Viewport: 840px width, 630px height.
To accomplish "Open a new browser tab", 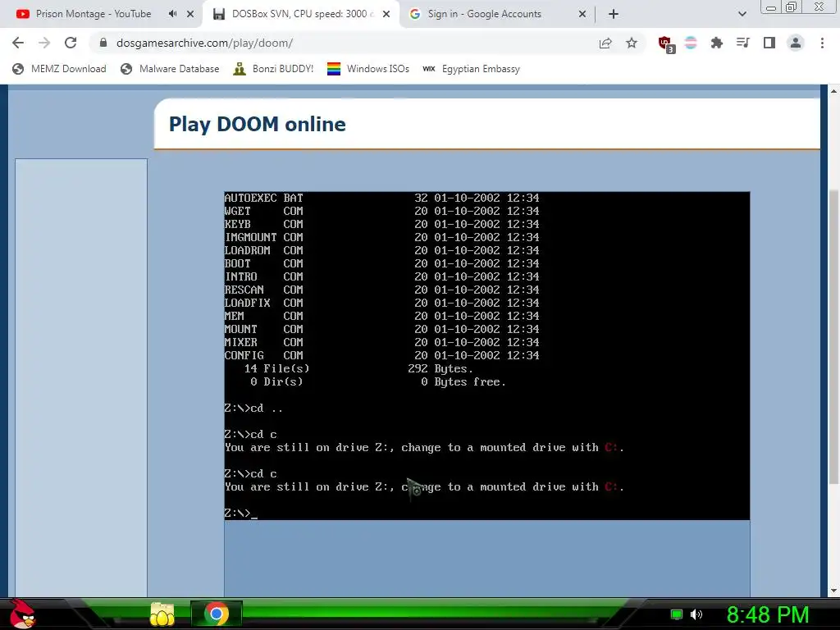I will pyautogui.click(x=614, y=14).
